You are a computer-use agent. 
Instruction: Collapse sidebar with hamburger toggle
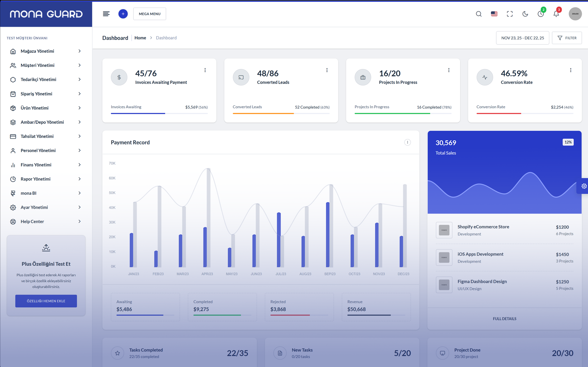coord(106,14)
